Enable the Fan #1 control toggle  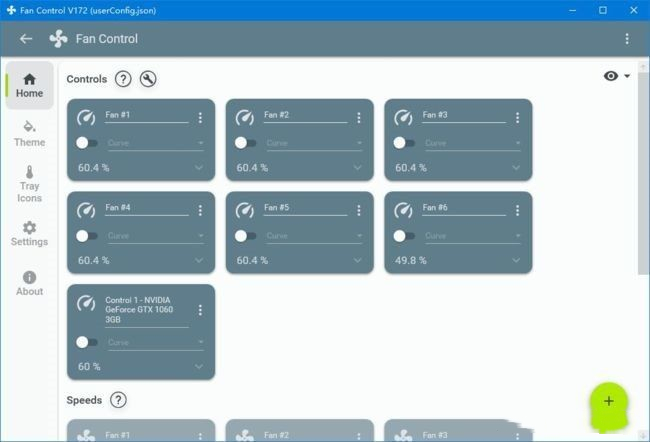click(x=87, y=143)
